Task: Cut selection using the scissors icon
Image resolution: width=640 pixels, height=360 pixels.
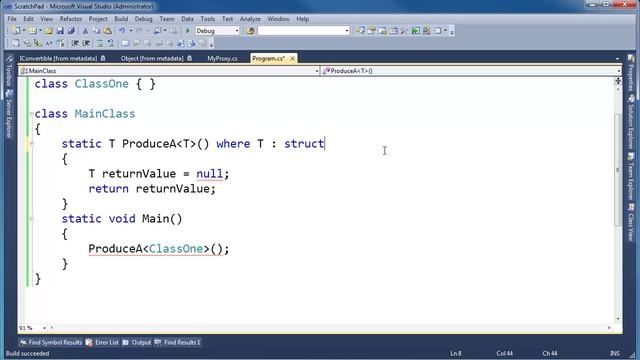Action: click(x=85, y=31)
